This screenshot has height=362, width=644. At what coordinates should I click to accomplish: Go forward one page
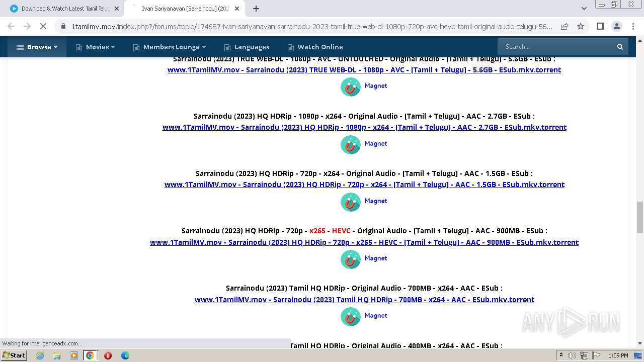click(x=27, y=26)
